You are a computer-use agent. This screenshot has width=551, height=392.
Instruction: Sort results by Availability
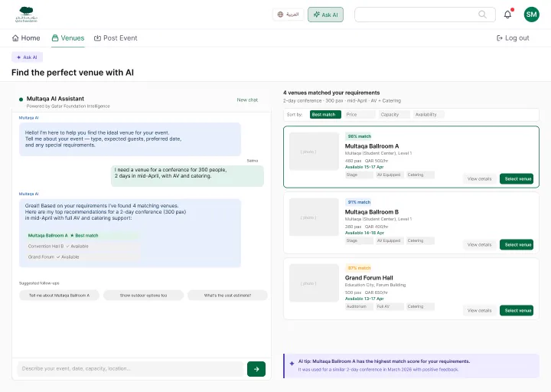pyautogui.click(x=429, y=114)
